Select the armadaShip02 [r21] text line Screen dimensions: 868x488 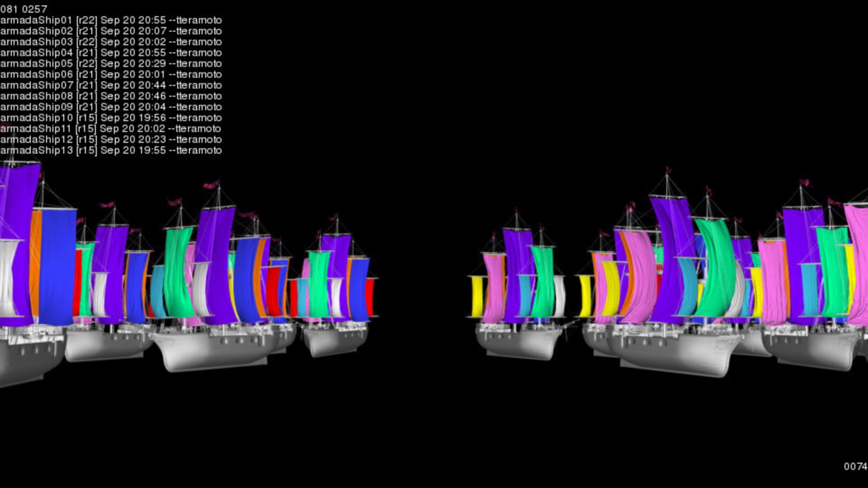tap(111, 31)
